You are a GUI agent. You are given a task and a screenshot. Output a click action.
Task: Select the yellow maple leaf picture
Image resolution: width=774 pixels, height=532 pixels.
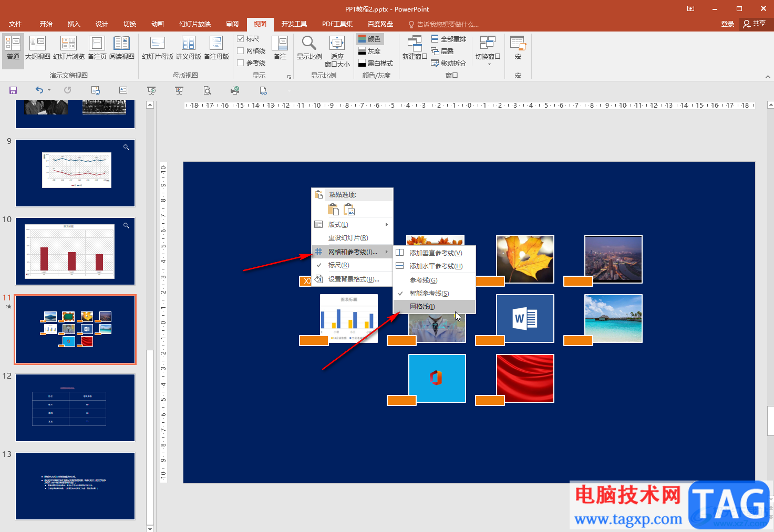(x=525, y=259)
